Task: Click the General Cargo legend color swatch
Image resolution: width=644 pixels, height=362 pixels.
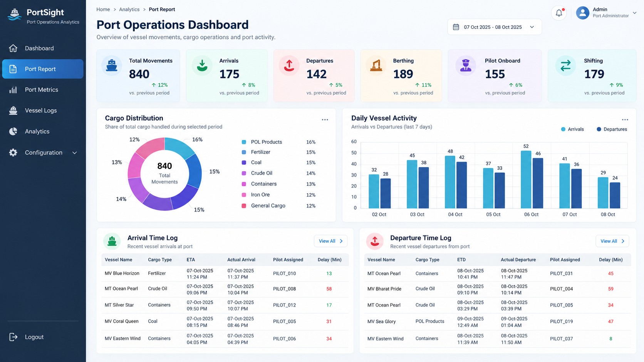Action: [x=244, y=206]
